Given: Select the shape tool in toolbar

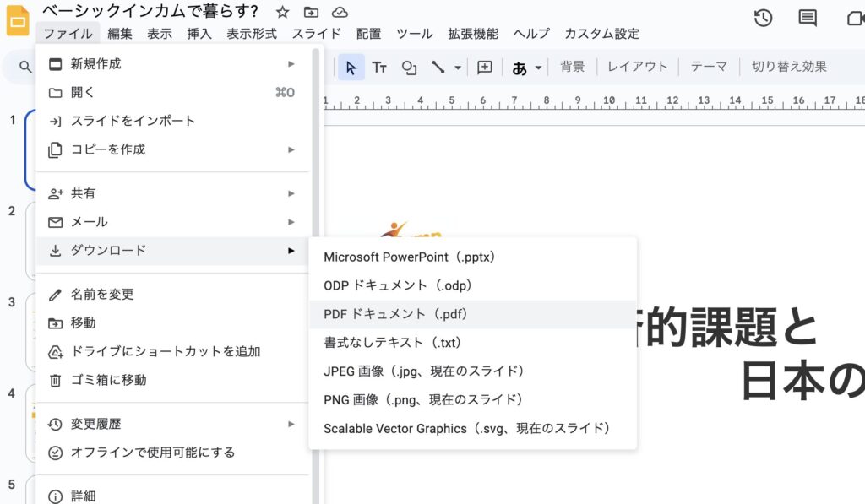Looking at the screenshot, I should coord(409,68).
